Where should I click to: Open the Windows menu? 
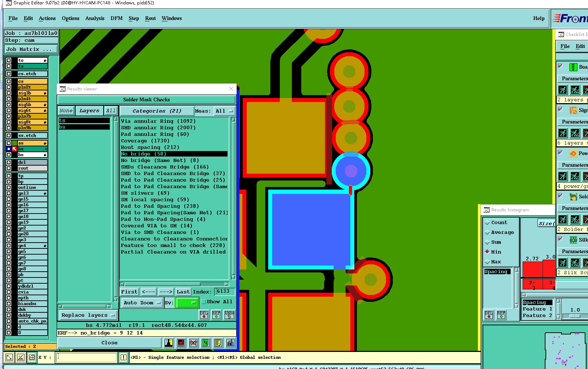[x=172, y=19]
